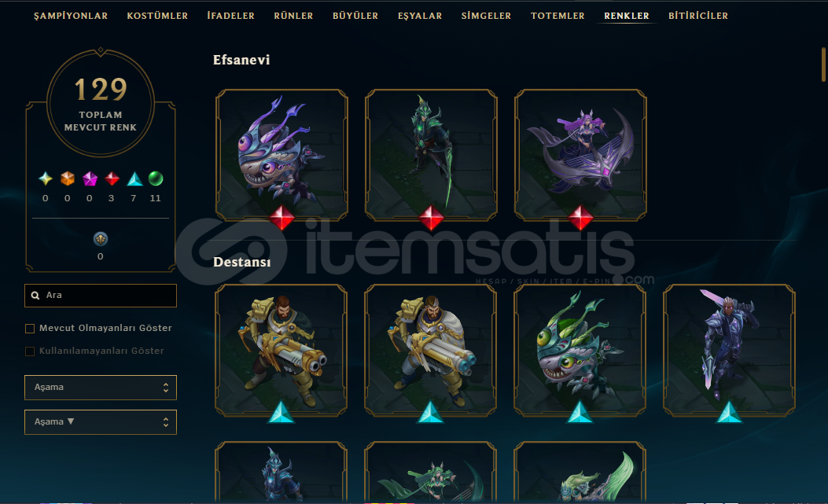Click the pale star-shaped gem icon
Image resolution: width=828 pixels, height=504 pixels.
[x=46, y=178]
